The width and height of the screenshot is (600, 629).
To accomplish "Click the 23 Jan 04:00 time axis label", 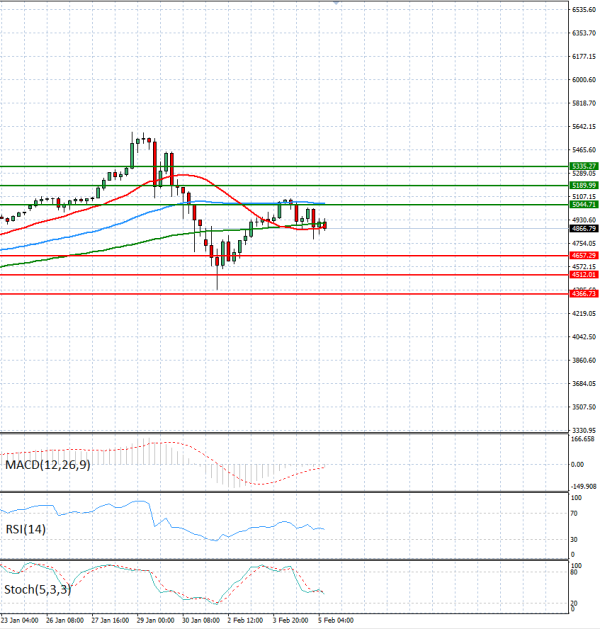I will coord(20,619).
